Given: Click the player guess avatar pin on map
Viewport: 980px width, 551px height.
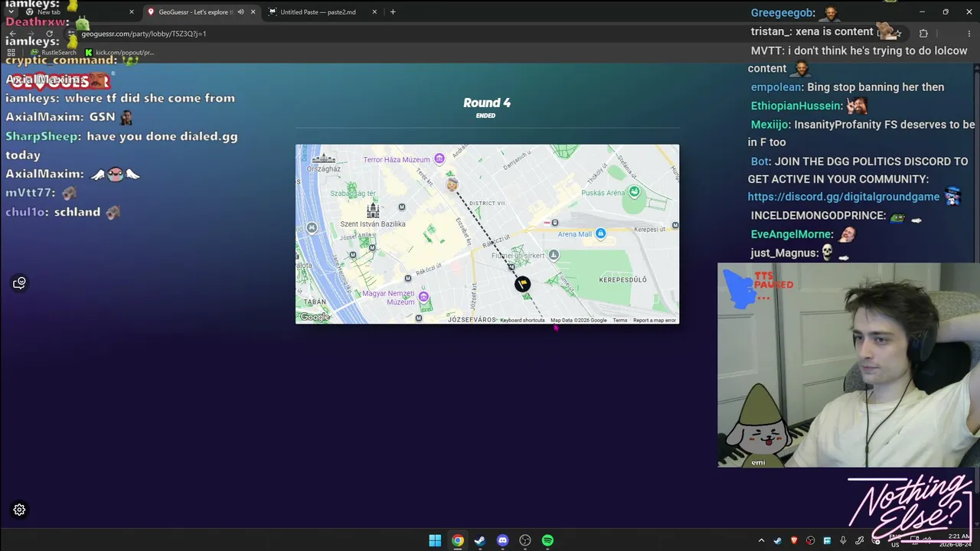Looking at the screenshot, I should (x=452, y=184).
